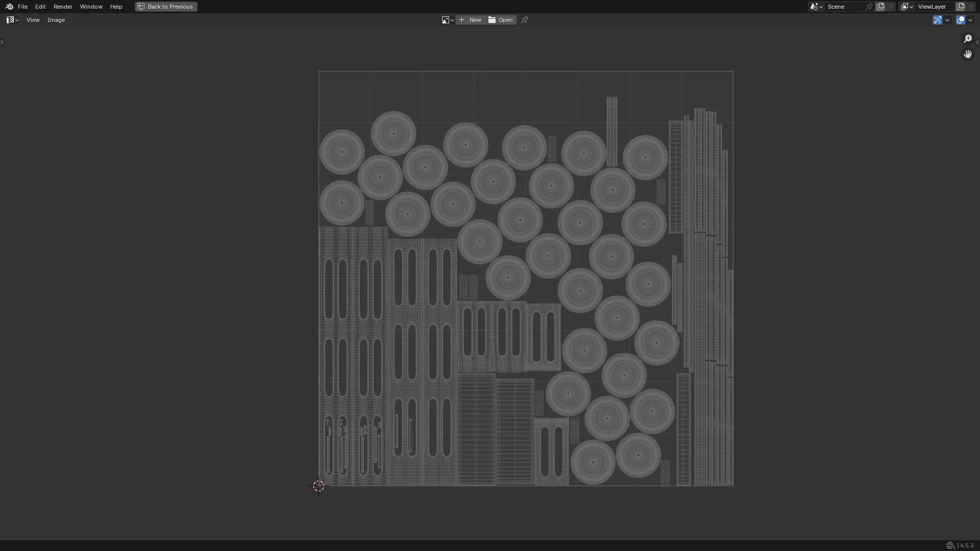
Task: Click the add view layer icon
Action: pos(961,7)
